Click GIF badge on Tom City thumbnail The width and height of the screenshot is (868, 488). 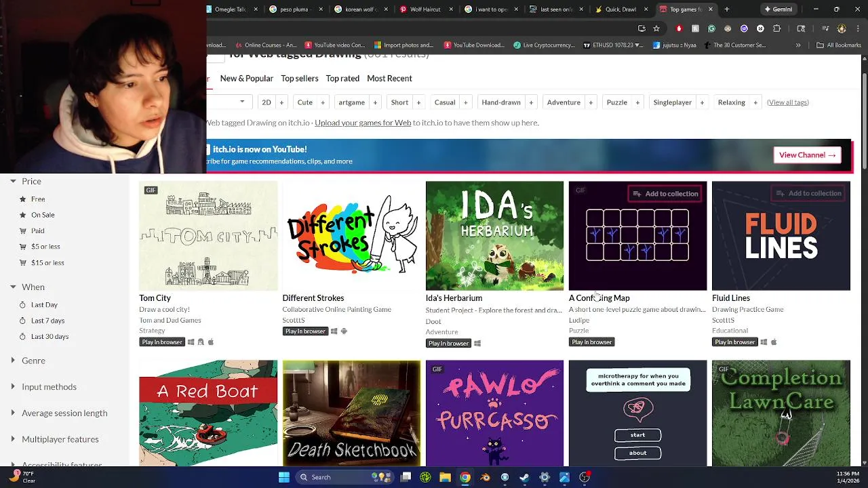(151, 190)
